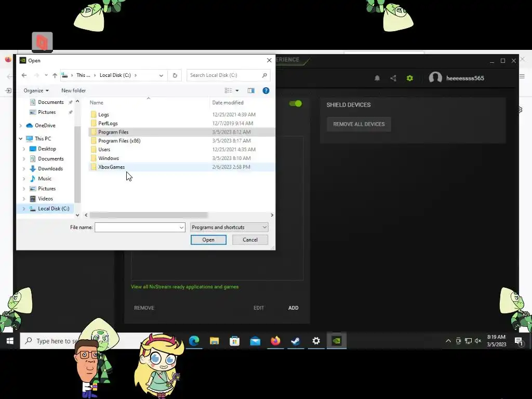Image resolution: width=532 pixels, height=399 pixels.
Task: Click the GeForce Experience share icon
Action: pos(393,78)
